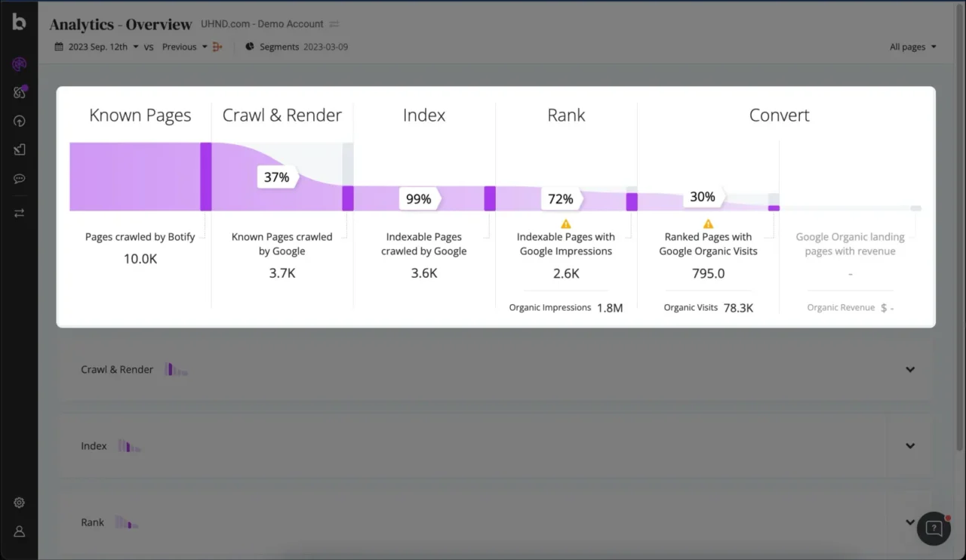The height and width of the screenshot is (560, 966).
Task: Click Pages crawled by Botify label
Action: [x=140, y=237]
